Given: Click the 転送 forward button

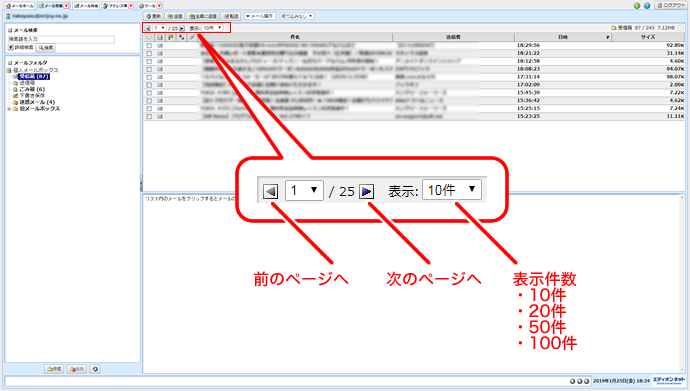Looking at the screenshot, I should point(231,16).
